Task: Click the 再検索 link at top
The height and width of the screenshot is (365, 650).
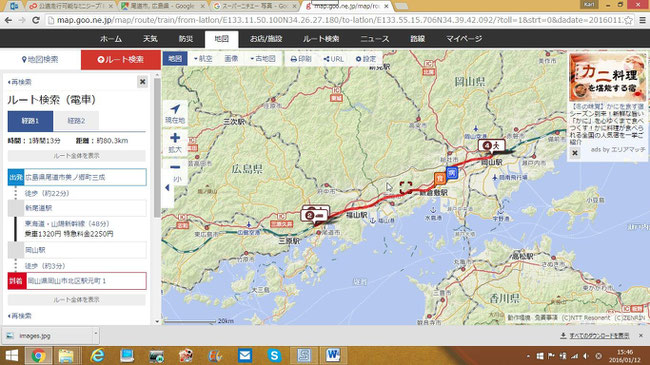Action: pyautogui.click(x=19, y=82)
